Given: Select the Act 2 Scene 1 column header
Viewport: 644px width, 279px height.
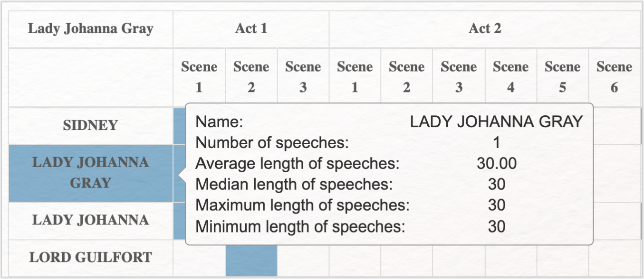Looking at the screenshot, I should 355,77.
